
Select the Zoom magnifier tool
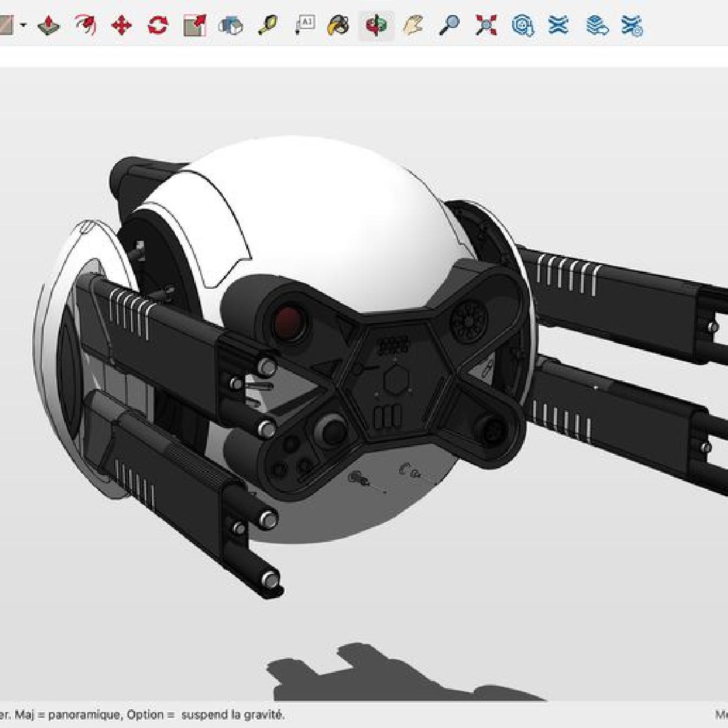click(449, 25)
